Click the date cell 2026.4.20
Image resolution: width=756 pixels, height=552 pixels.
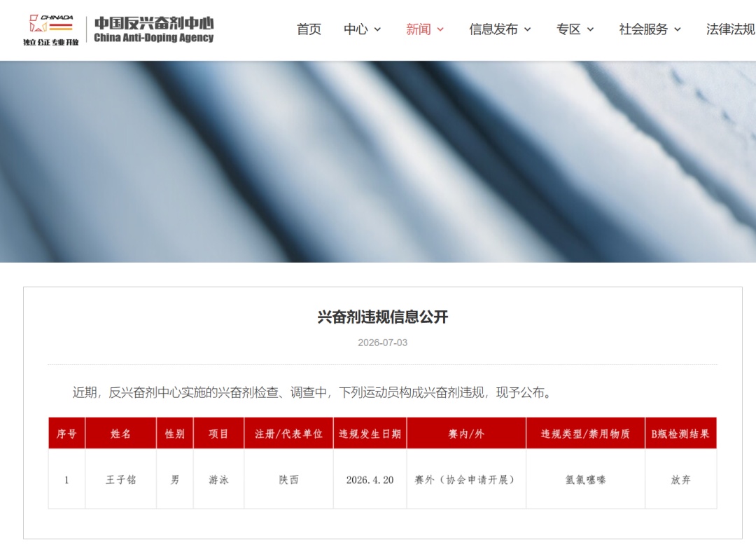click(370, 480)
